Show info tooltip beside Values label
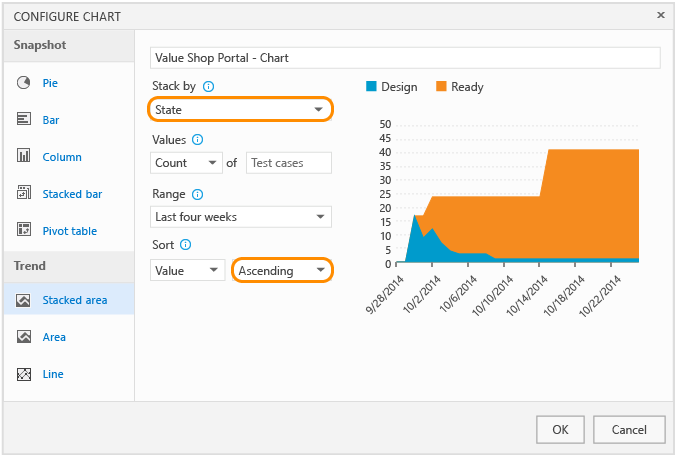This screenshot has height=455, width=675. tap(198, 140)
